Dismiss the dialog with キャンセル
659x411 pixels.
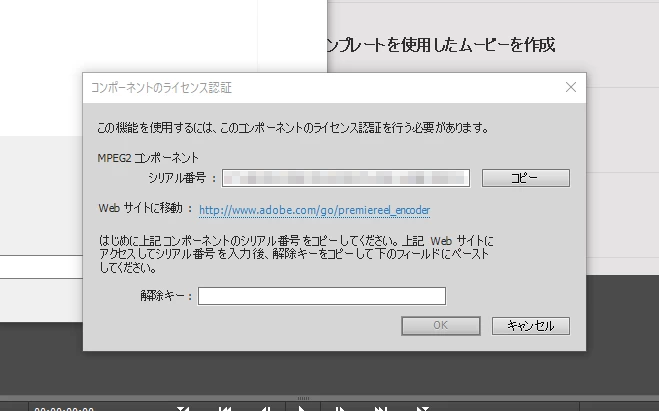point(531,326)
